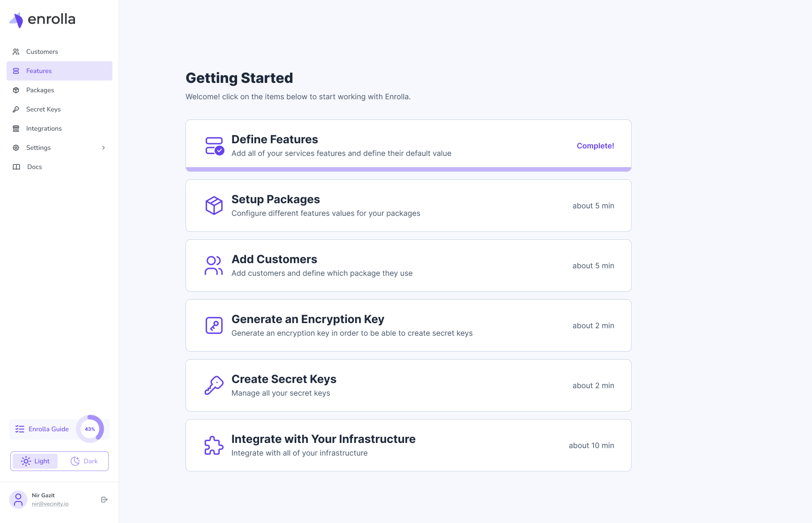Screen dimensions: 812x523
Task: Click the nir@vecinity.io email link
Action: click(x=50, y=504)
